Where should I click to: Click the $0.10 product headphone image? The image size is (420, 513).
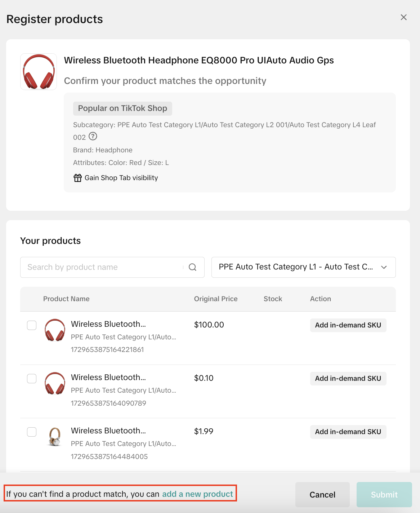pyautogui.click(x=55, y=383)
